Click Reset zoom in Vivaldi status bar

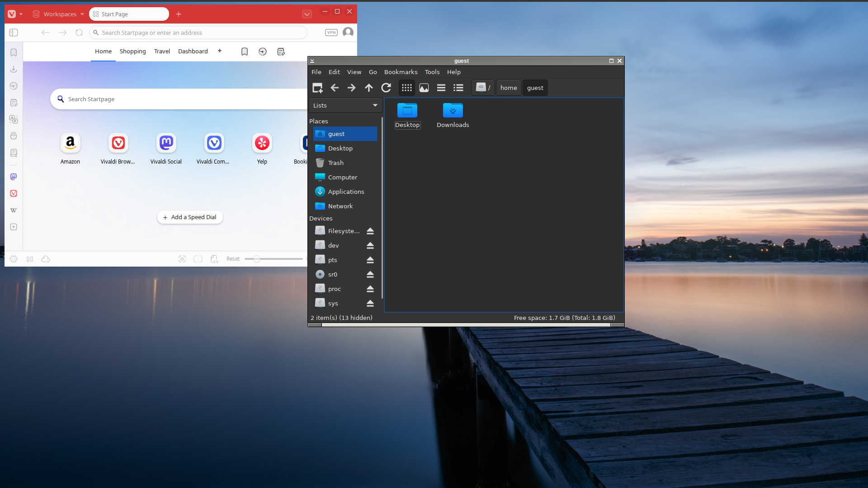coord(233,259)
